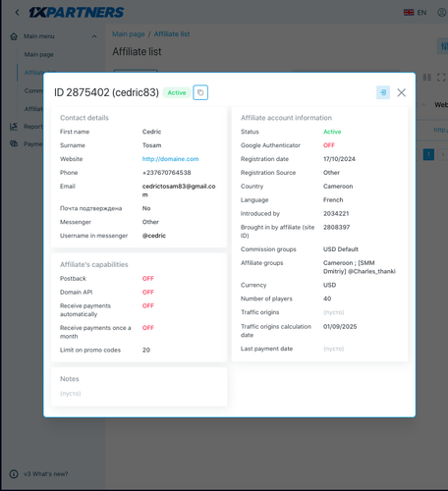Select Introduced by value 2034221
The image size is (448, 491).
click(x=336, y=214)
